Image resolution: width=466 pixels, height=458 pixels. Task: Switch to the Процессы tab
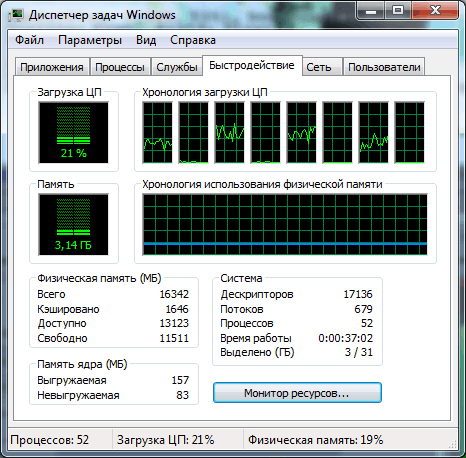[x=120, y=67]
